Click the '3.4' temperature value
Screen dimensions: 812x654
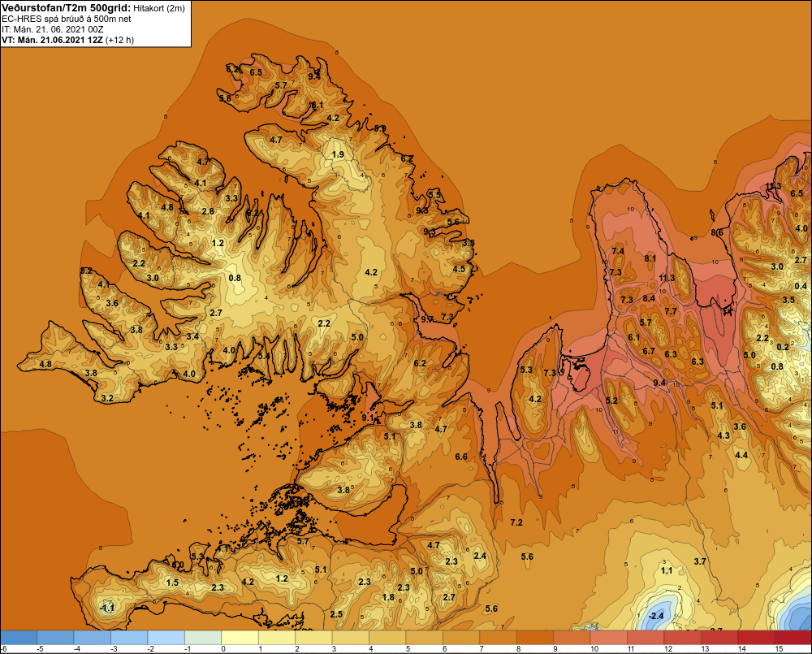pos(192,337)
